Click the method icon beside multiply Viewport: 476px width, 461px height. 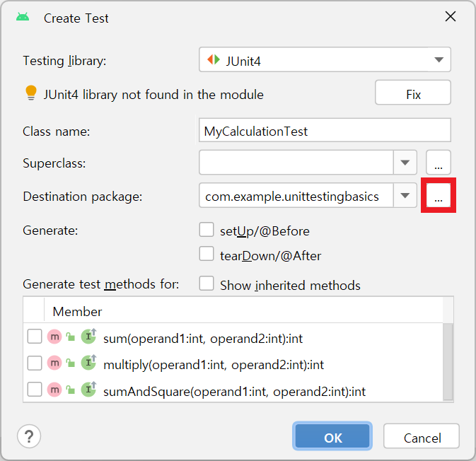tap(54, 363)
